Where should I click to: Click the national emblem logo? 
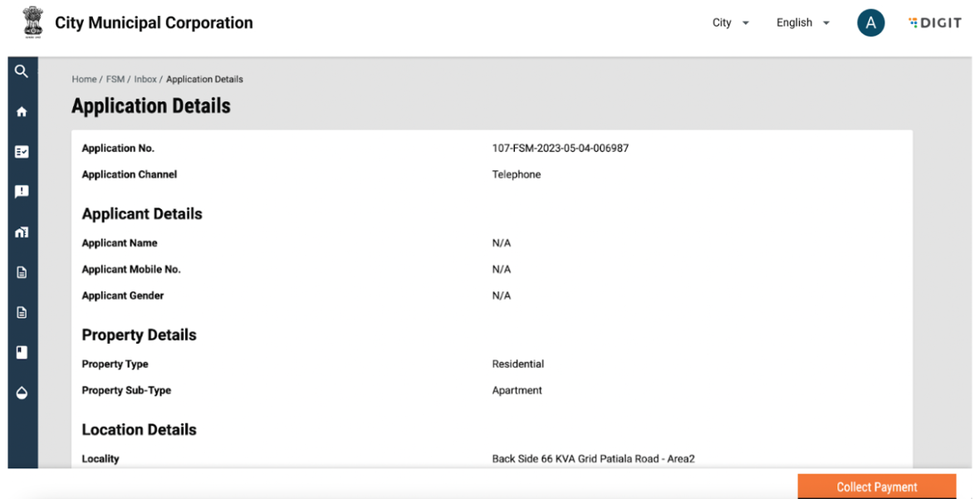pyautogui.click(x=32, y=22)
